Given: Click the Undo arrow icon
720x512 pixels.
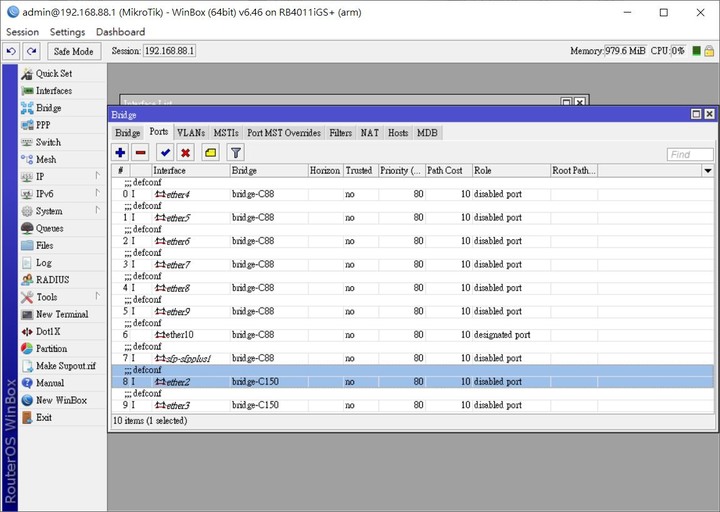Looking at the screenshot, I should (11, 51).
